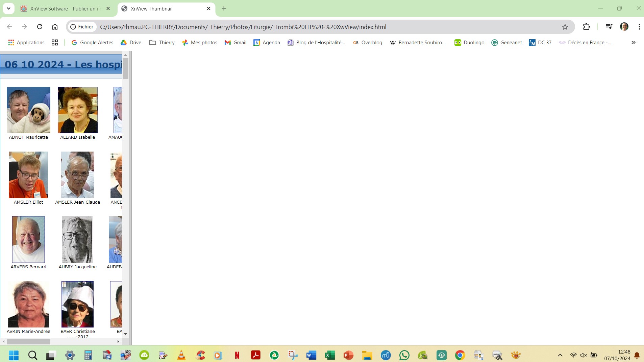Image resolution: width=644 pixels, height=362 pixels.
Task: Open Task View on the taskbar
Action: [x=51, y=355]
